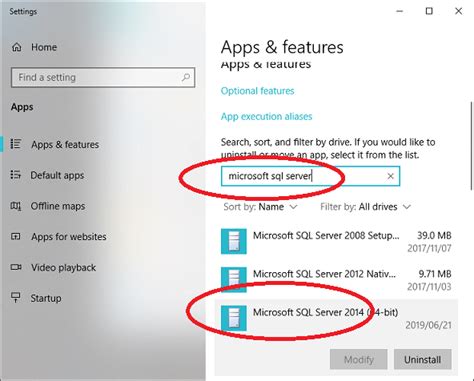The image size is (474, 381).
Task: Click the search magnifier in Find a setting
Action: pyautogui.click(x=186, y=77)
